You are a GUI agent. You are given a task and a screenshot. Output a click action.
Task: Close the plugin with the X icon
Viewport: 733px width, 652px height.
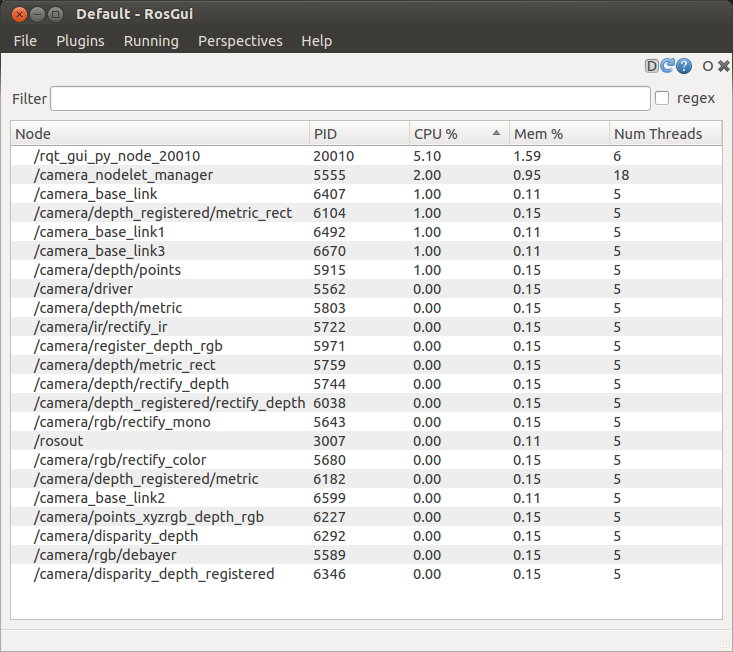point(722,67)
